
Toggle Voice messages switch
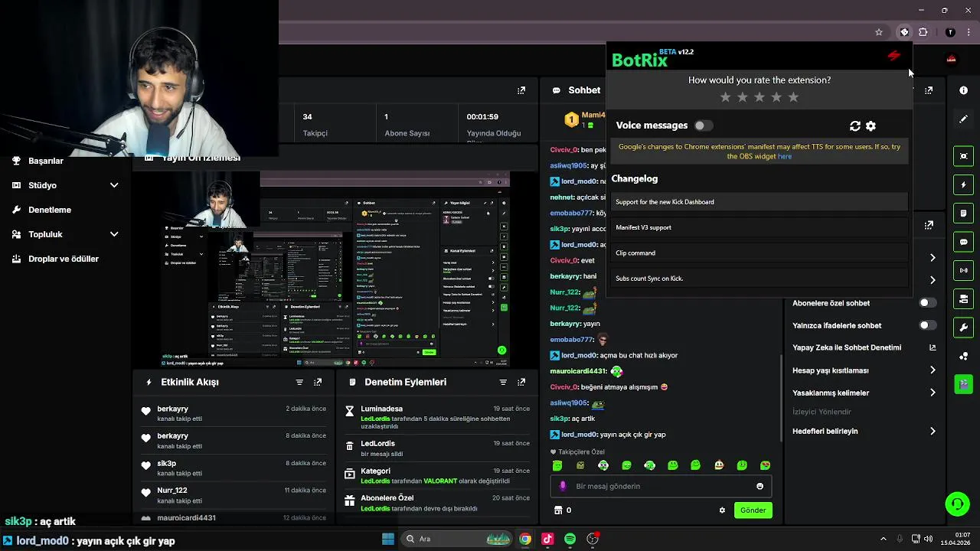coord(703,126)
